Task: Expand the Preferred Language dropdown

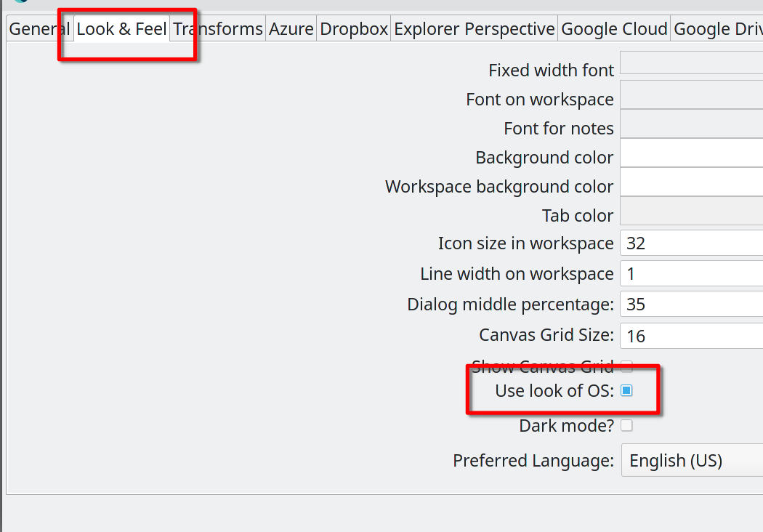Action: coord(692,461)
